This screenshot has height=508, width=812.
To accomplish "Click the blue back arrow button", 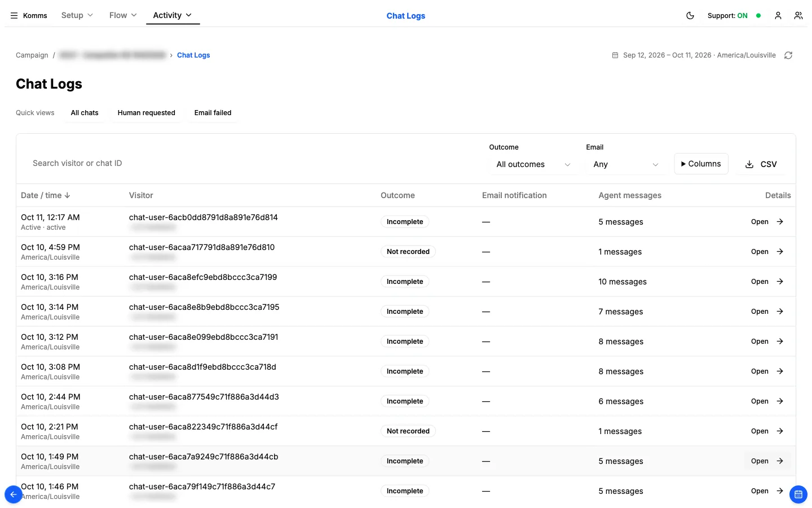I will pos(14,494).
